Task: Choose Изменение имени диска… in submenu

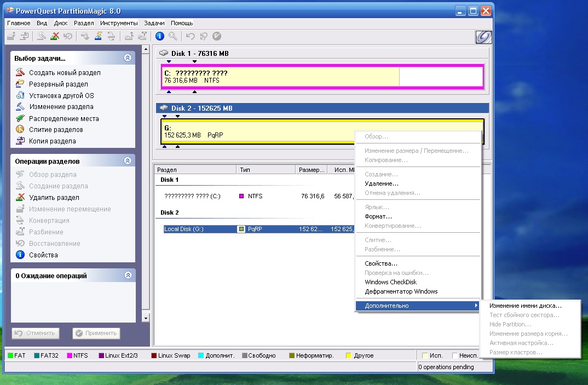Action: click(x=531, y=306)
